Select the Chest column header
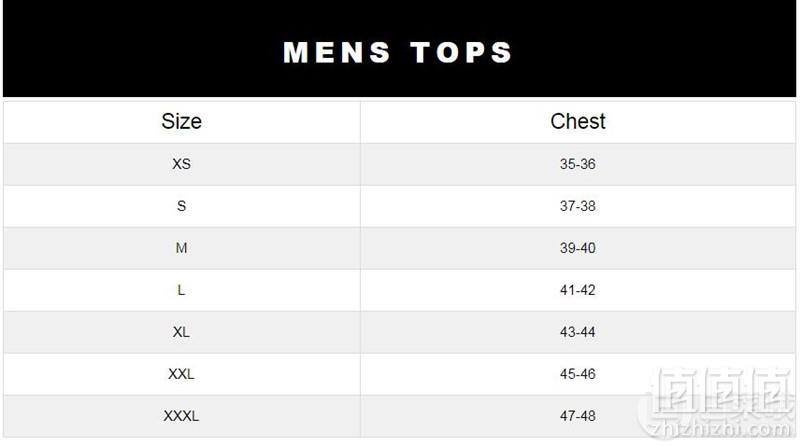 click(x=578, y=121)
